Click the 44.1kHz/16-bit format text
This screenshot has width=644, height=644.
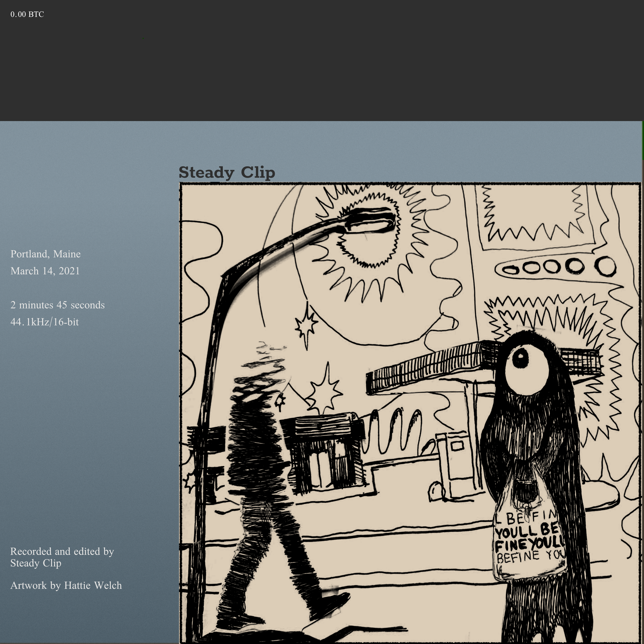point(44,322)
